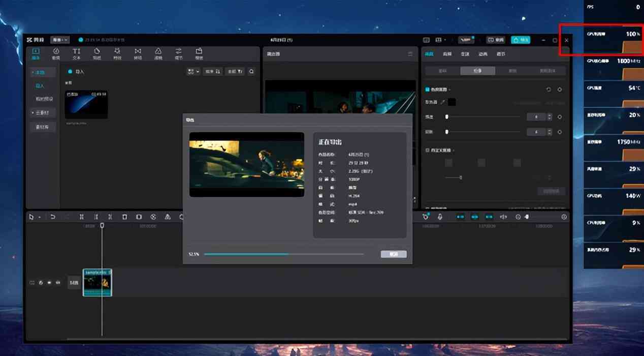644x356 pixels.
Task: Open the 特效 (Effects) tab
Action: pyautogui.click(x=117, y=54)
